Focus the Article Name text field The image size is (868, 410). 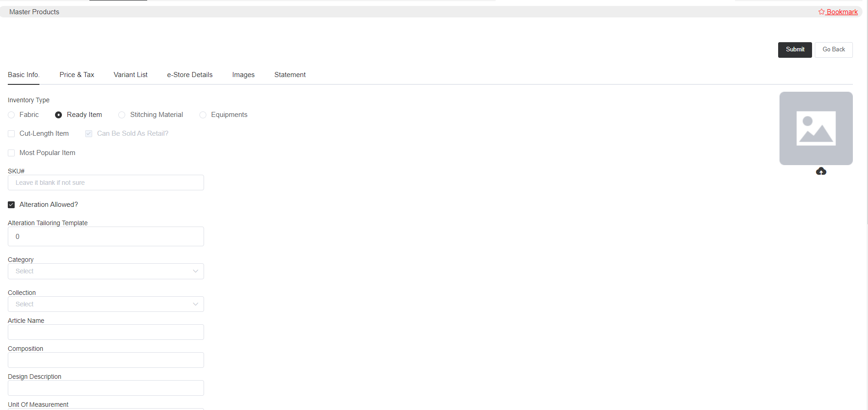coord(105,332)
